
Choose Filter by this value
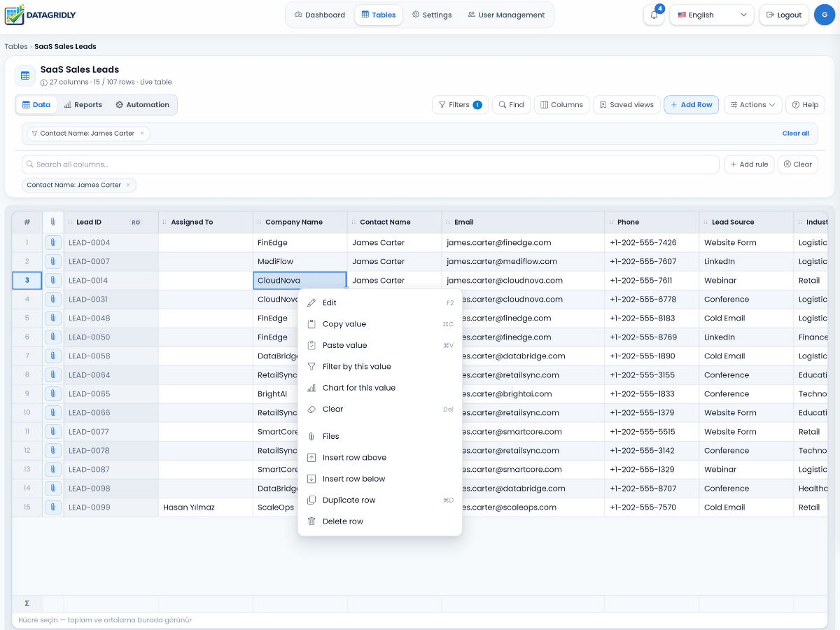pyautogui.click(x=380, y=366)
